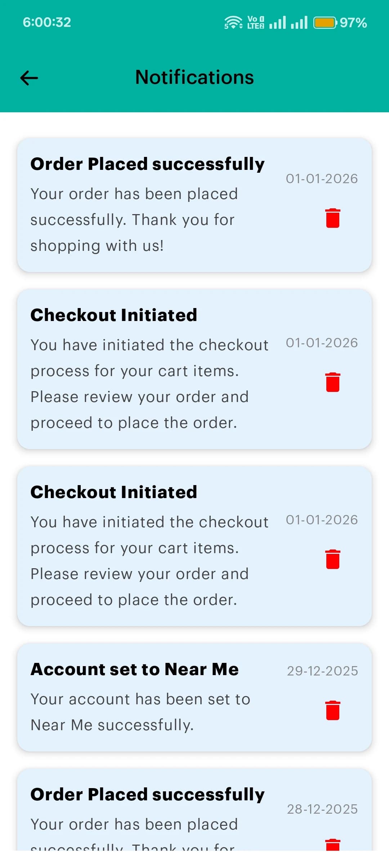
Task: Delete the top Order Placed notification from 01-01-2026
Action: (x=332, y=218)
